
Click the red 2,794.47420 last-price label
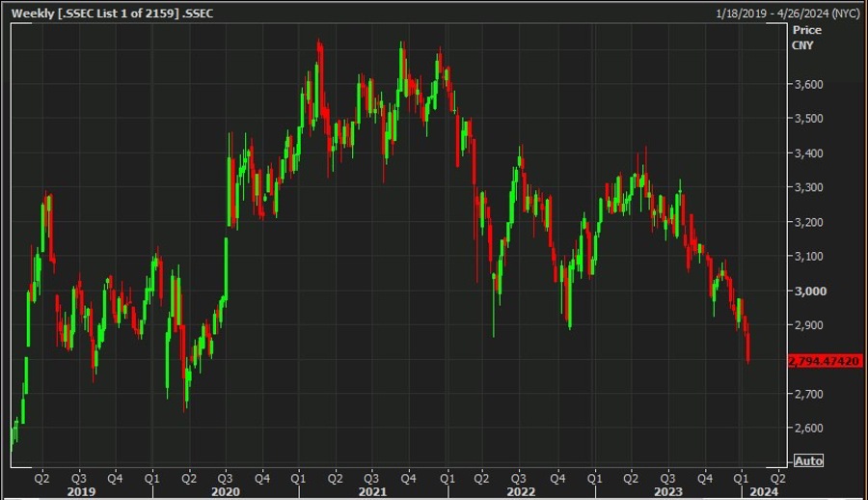pos(825,361)
